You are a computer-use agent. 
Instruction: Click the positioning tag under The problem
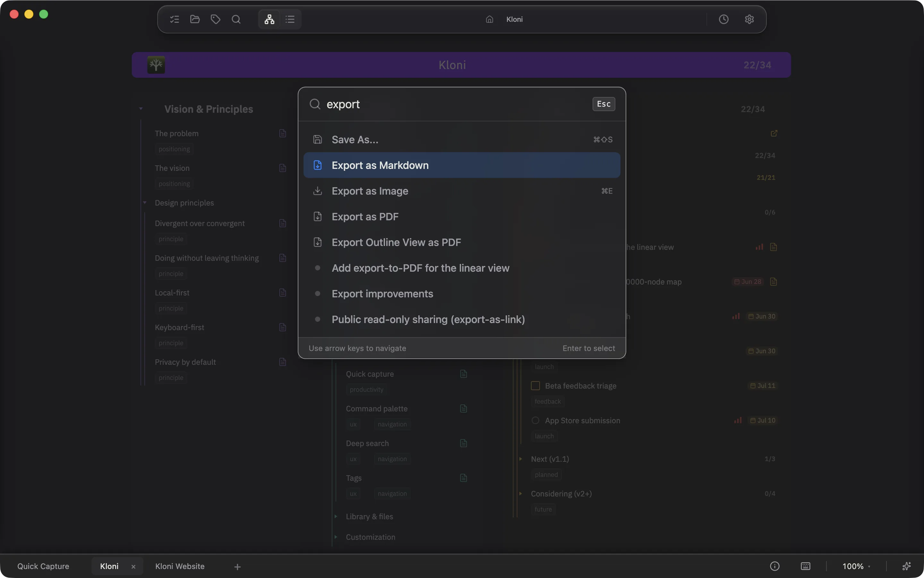click(x=174, y=149)
